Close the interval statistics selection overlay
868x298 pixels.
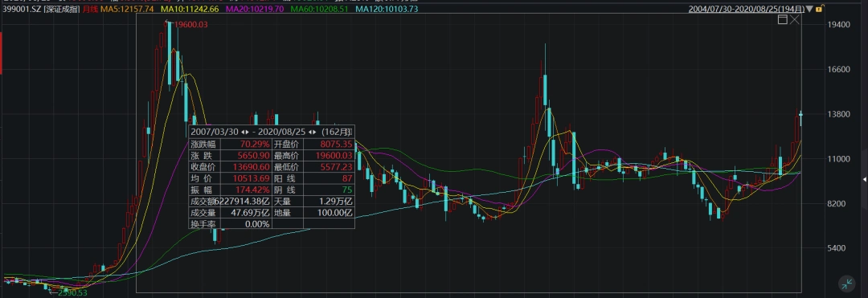click(794, 19)
